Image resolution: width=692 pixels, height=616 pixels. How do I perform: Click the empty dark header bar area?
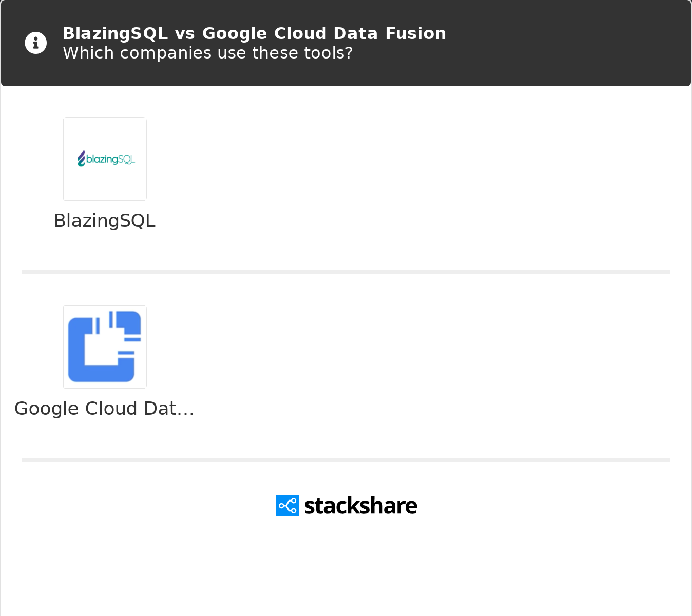565,43
